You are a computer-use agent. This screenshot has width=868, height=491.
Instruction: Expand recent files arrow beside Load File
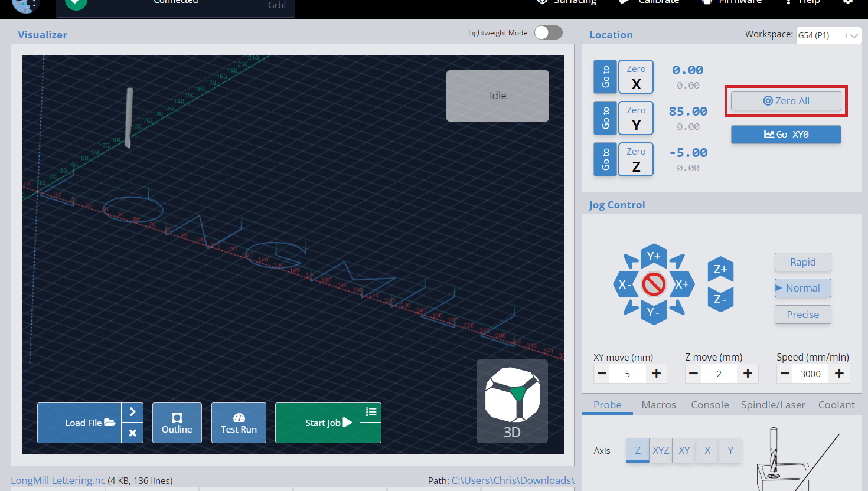[x=133, y=412]
